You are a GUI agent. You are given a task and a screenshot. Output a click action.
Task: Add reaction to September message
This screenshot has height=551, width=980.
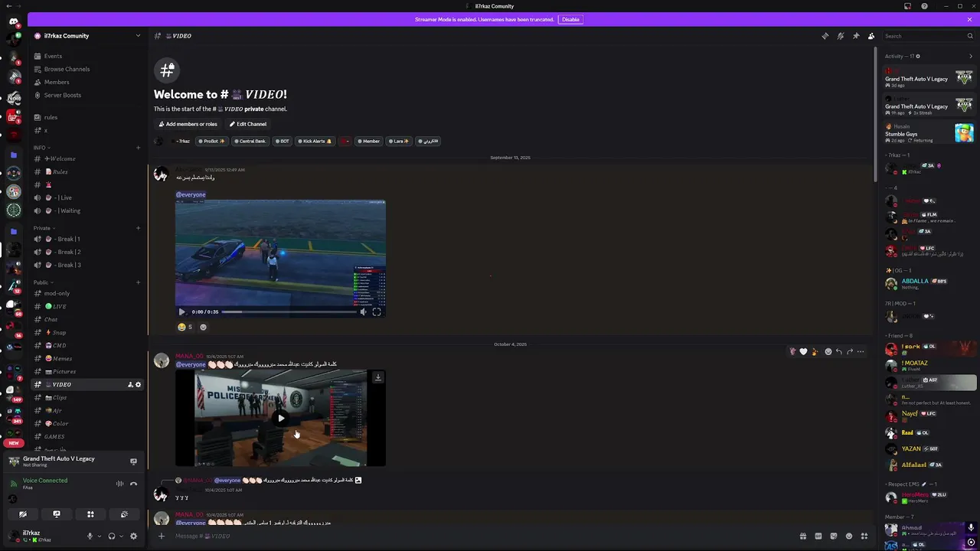[x=203, y=327]
